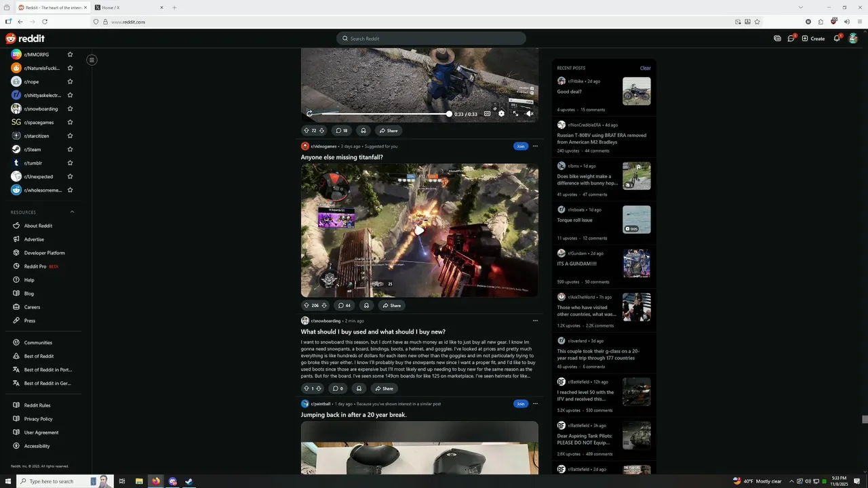Star the r/wholesomememes community
The image size is (868, 488).
pyautogui.click(x=70, y=190)
